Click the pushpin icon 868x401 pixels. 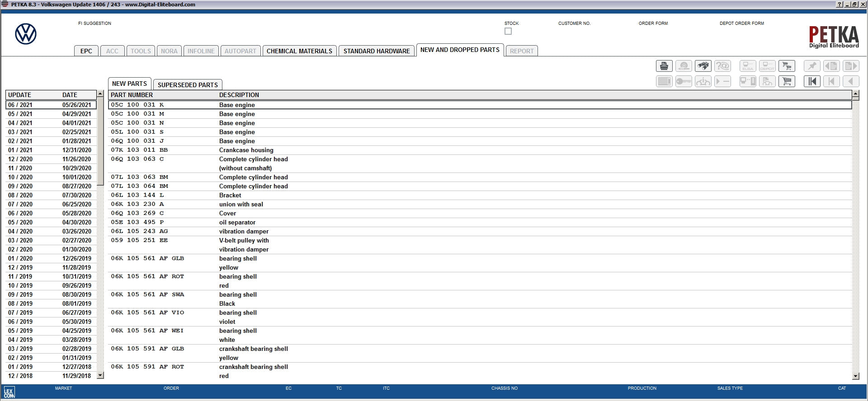click(x=812, y=66)
